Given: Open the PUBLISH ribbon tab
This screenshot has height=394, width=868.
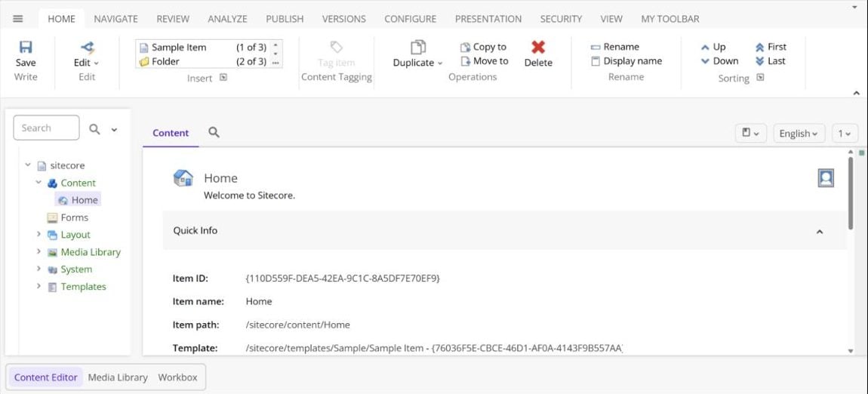Looking at the screenshot, I should click(285, 19).
